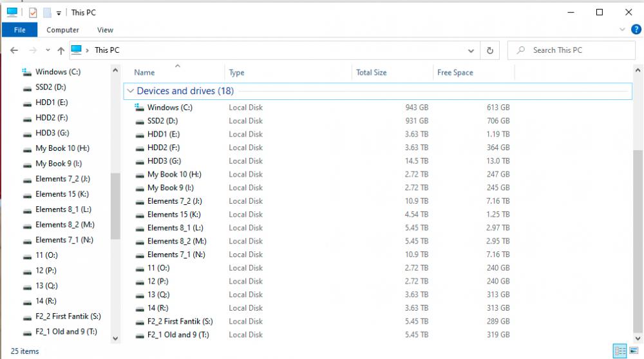
Task: Click navigation pane scroll down arrow
Action: (x=115, y=338)
